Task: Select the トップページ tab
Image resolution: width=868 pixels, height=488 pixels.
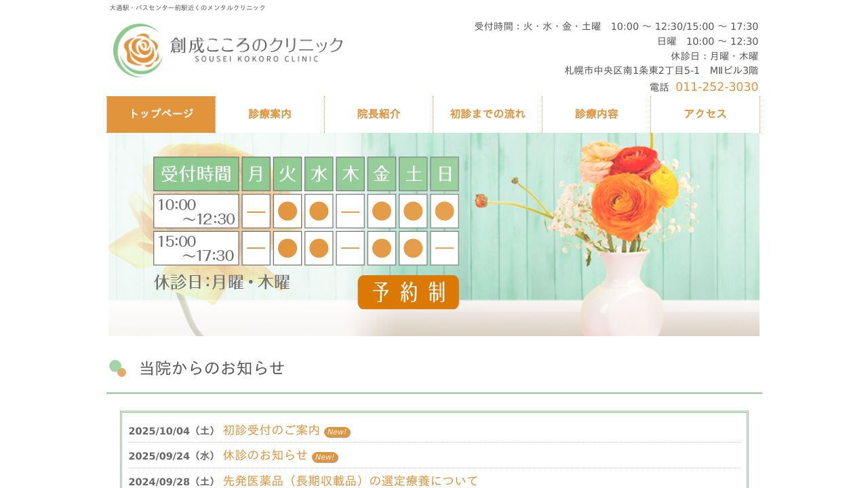Action: pyautogui.click(x=161, y=114)
